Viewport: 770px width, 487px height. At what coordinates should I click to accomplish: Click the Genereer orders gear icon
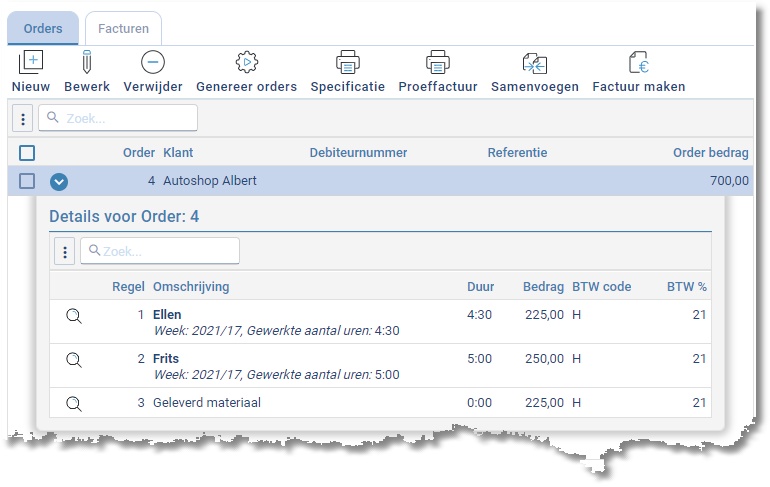246,63
